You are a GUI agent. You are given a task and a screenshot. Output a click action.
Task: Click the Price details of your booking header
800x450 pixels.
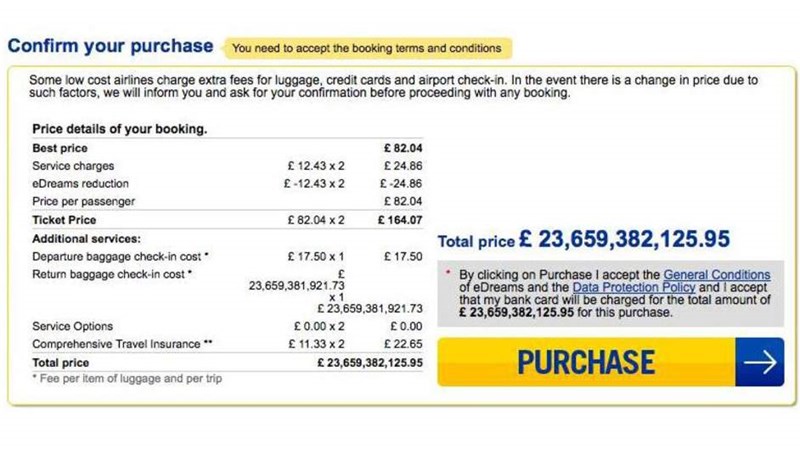(x=119, y=129)
